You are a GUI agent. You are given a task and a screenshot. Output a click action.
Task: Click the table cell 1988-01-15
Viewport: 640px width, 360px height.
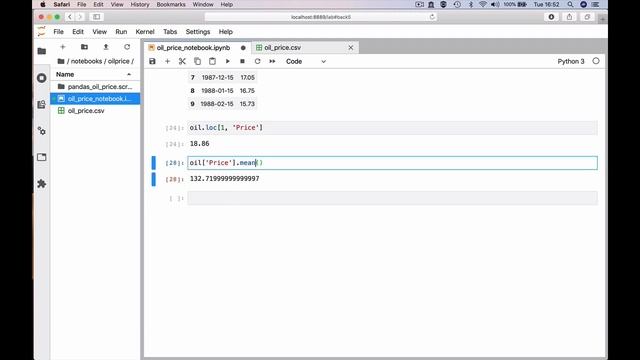[217, 91]
